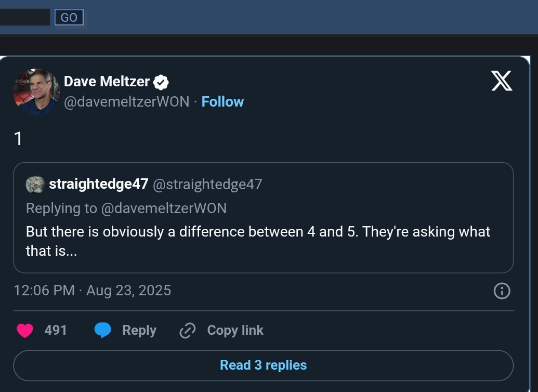
Task: Click the gray @straightedge47 handle
Action: tap(207, 184)
